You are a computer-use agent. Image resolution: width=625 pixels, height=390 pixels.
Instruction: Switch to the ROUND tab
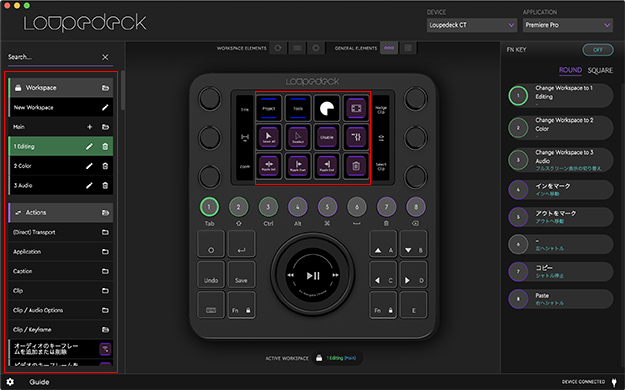point(570,70)
